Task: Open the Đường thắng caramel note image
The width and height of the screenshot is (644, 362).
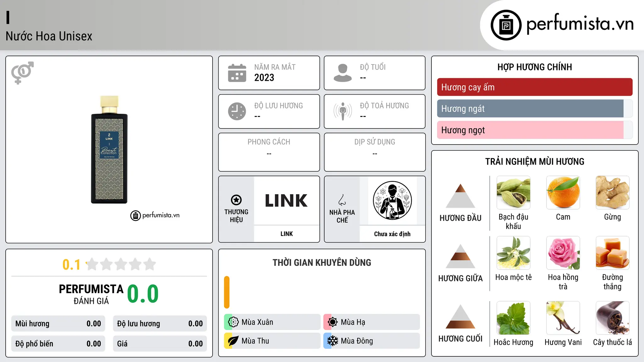Action: click(613, 253)
